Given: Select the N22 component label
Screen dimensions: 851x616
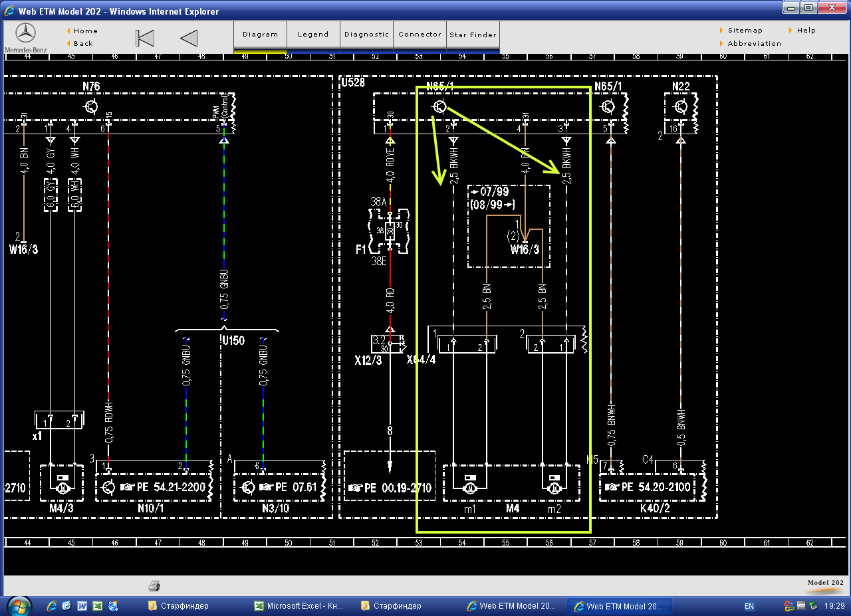Looking at the screenshot, I should coord(681,86).
